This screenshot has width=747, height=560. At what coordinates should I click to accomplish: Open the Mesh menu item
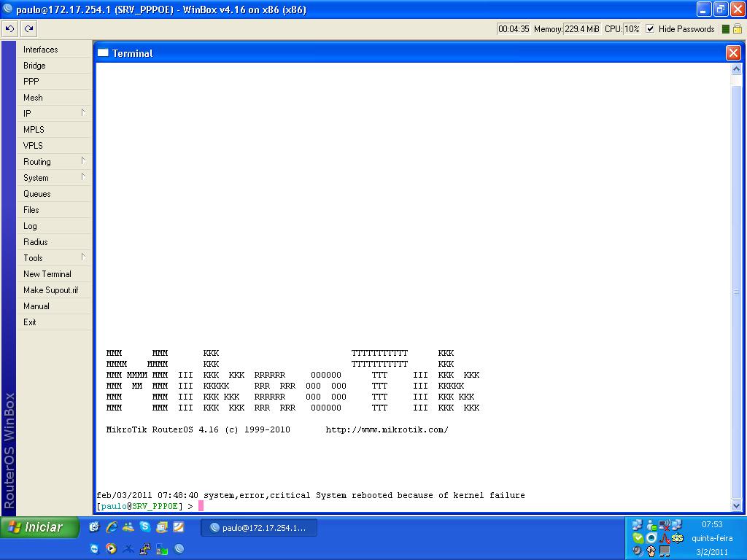point(53,98)
